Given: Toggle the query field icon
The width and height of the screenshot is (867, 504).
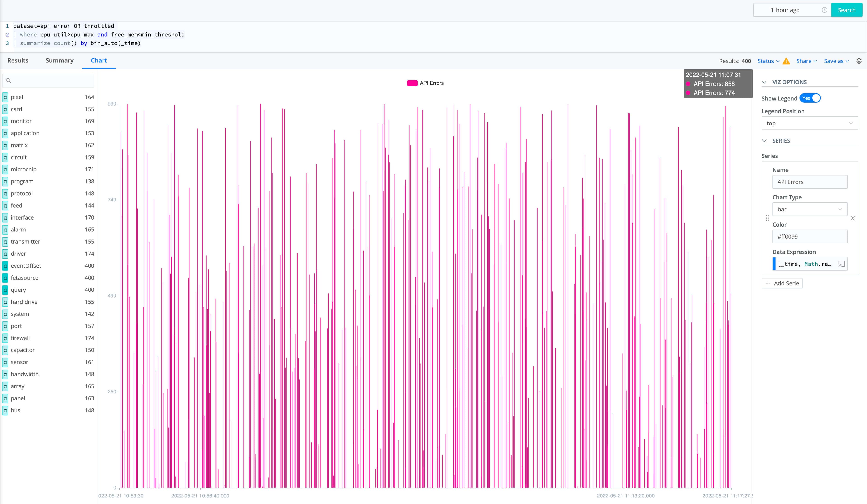Looking at the screenshot, I should point(5,290).
